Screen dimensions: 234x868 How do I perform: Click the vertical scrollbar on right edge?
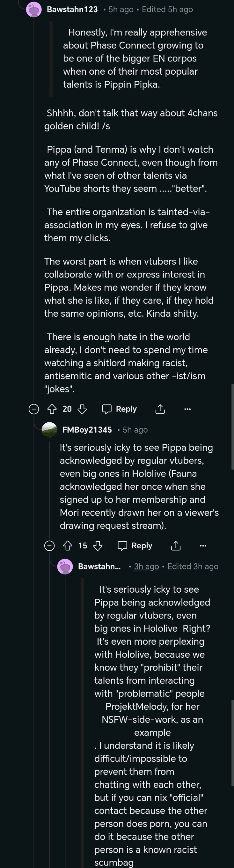coord(232,426)
